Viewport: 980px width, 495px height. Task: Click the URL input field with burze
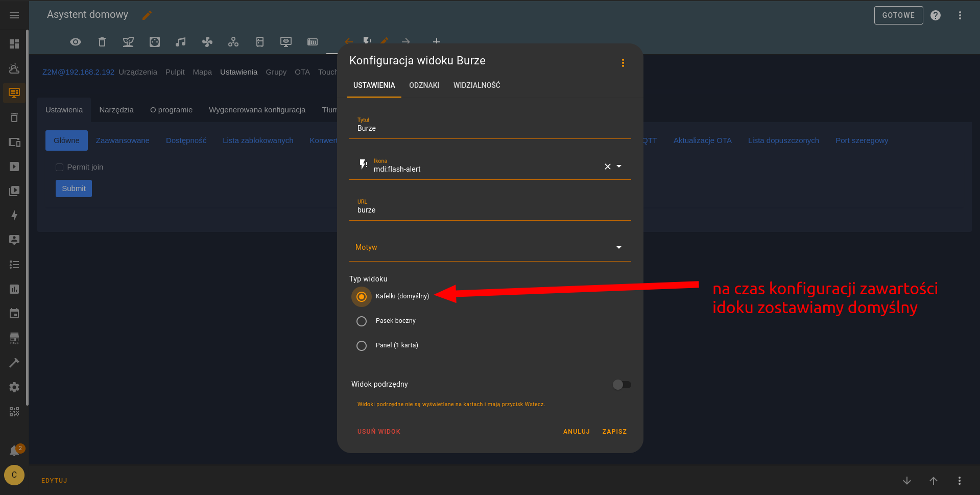[490, 206]
